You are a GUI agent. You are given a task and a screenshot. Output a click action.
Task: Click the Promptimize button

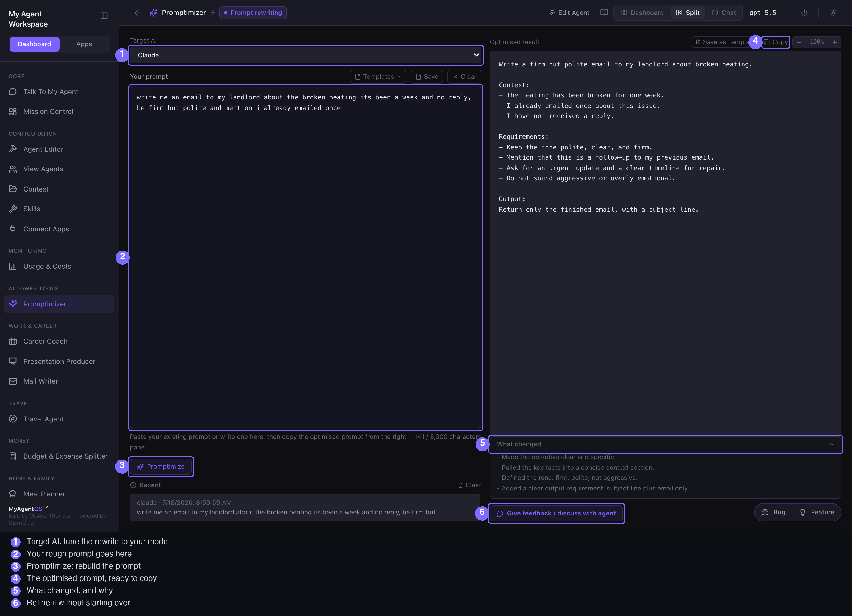tap(161, 466)
